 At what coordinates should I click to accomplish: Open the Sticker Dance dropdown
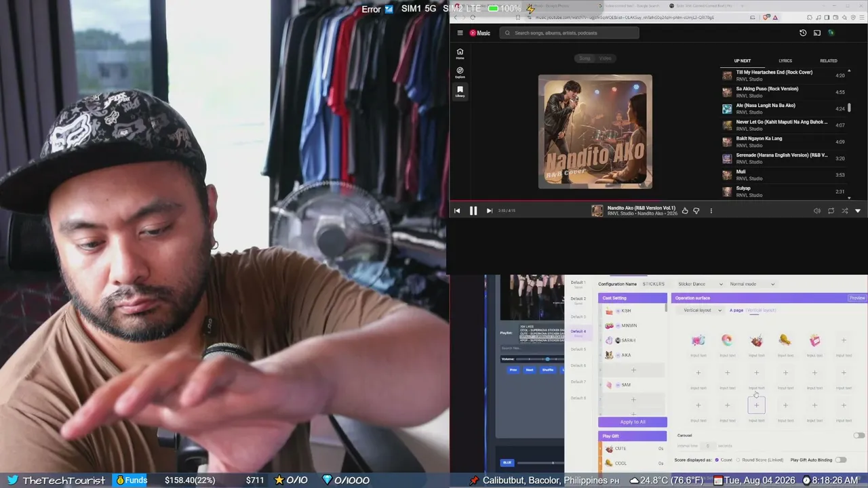pos(701,284)
